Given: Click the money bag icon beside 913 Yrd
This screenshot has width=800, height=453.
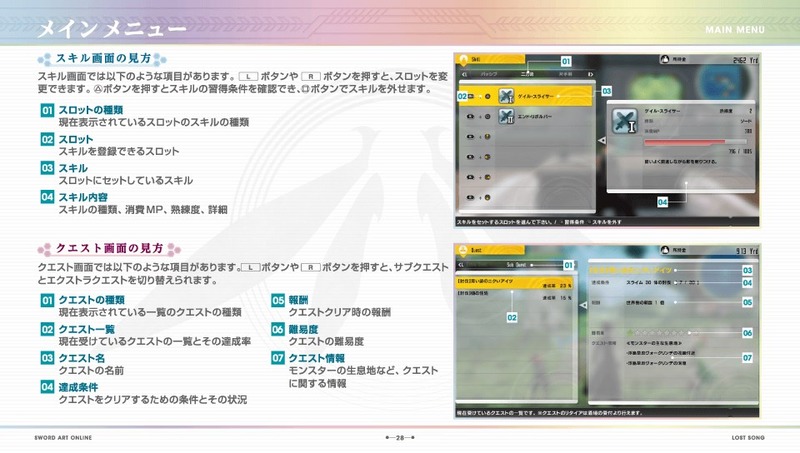Looking at the screenshot, I should coord(664,250).
